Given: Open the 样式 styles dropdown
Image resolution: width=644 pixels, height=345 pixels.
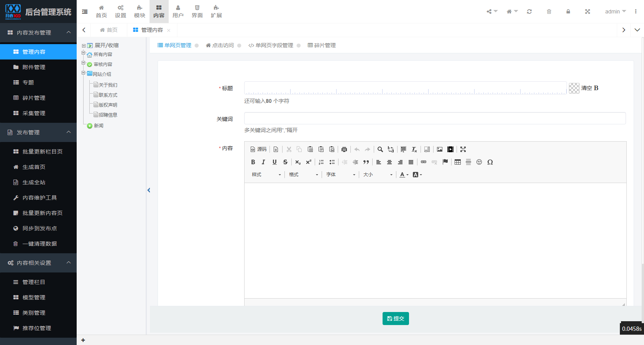Looking at the screenshot, I should pyautogui.click(x=266, y=175).
